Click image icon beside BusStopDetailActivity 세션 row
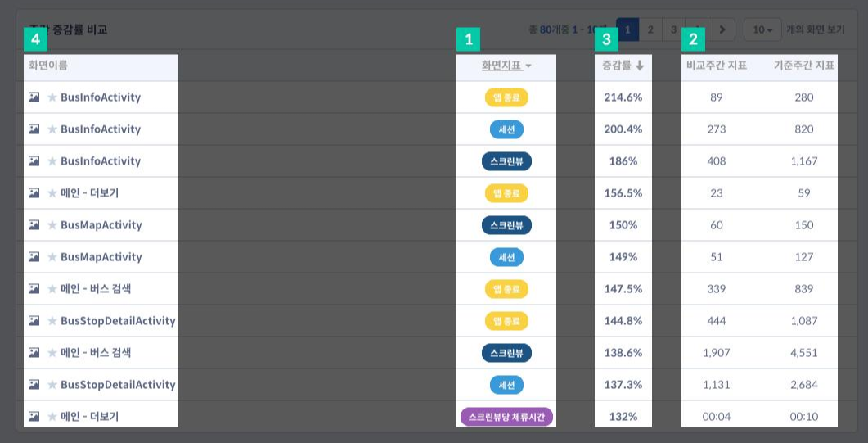 click(x=34, y=384)
